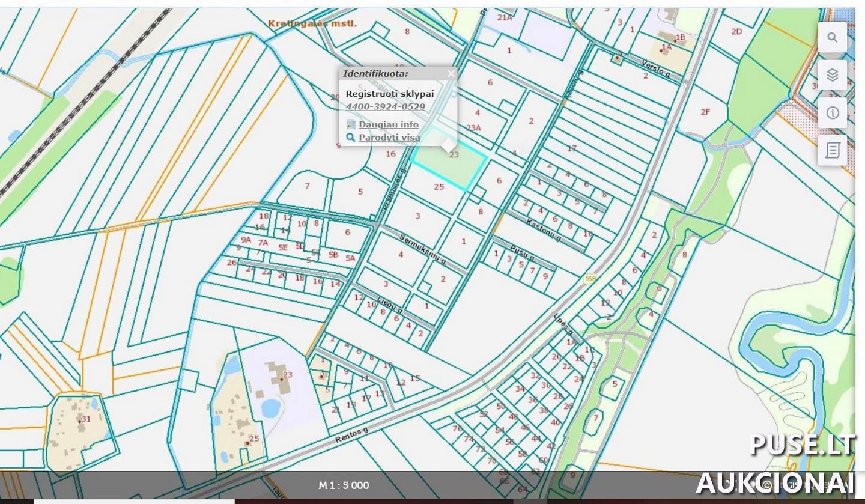The height and width of the screenshot is (504, 865).
Task: Open the map search tool
Action: 832,37
